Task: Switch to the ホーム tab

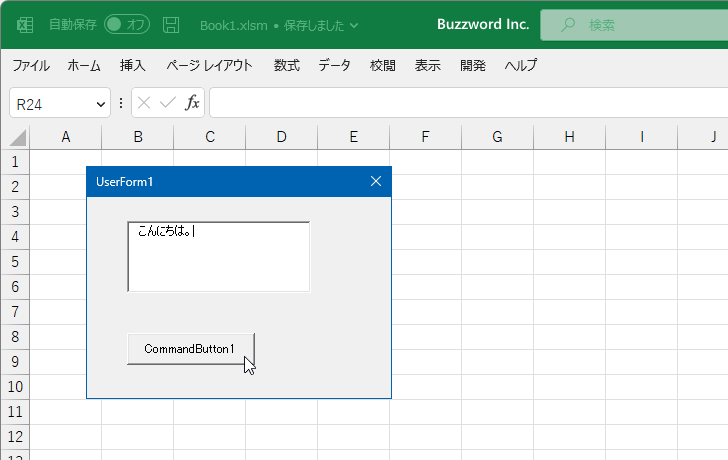Action: point(84,65)
